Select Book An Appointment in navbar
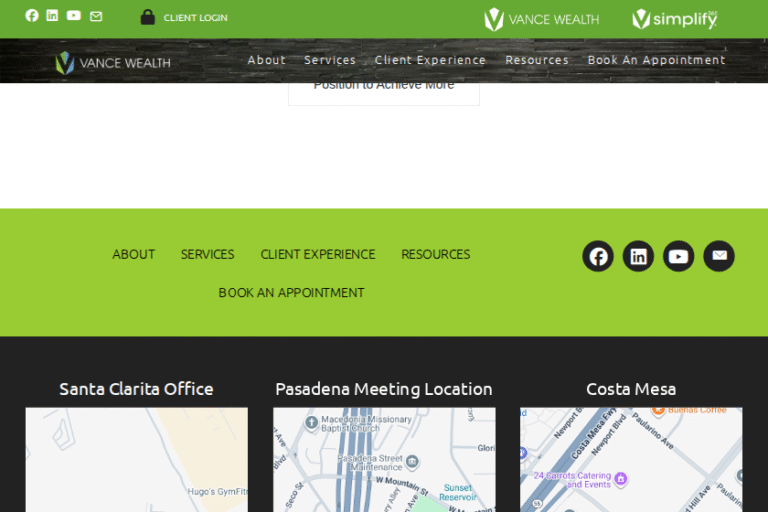 pos(656,60)
